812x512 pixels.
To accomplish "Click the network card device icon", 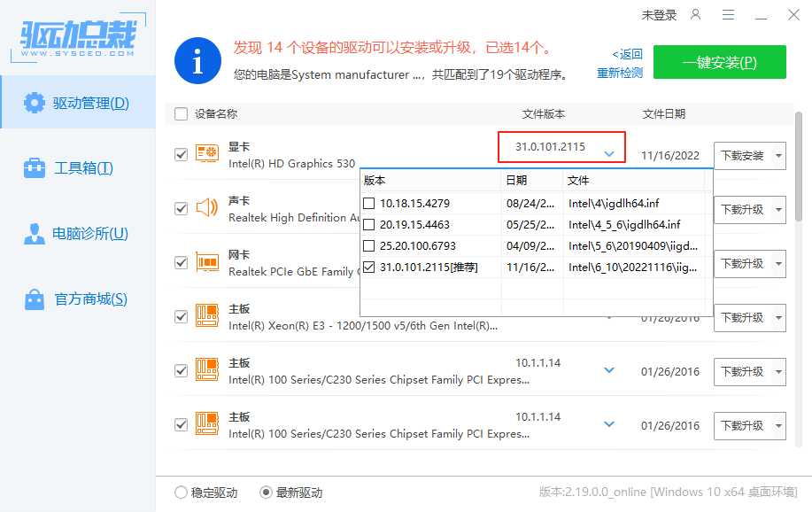I will pos(207,262).
